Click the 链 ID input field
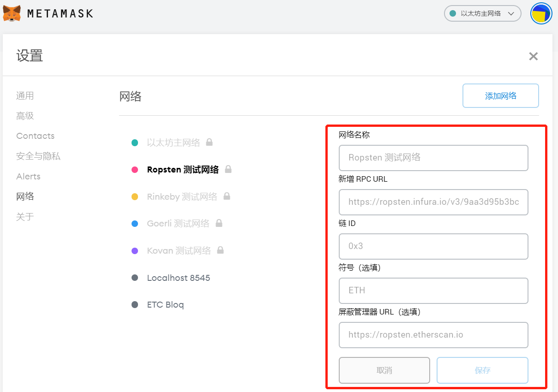 [433, 246]
